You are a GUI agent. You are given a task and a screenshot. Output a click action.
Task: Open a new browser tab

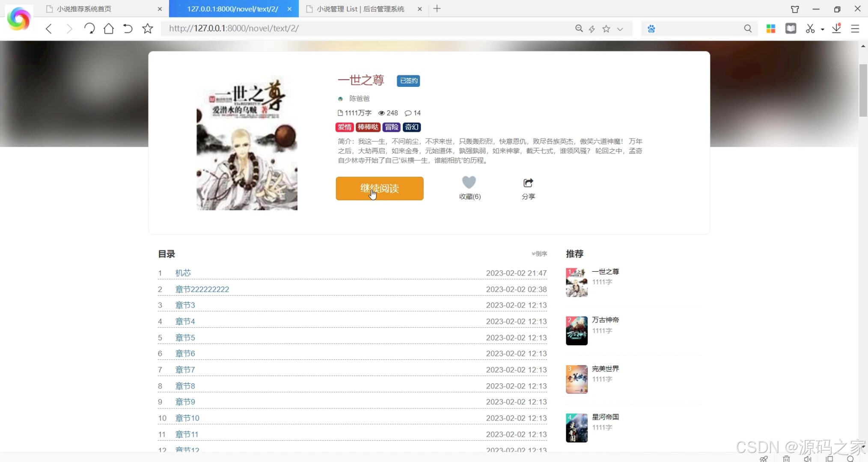437,9
